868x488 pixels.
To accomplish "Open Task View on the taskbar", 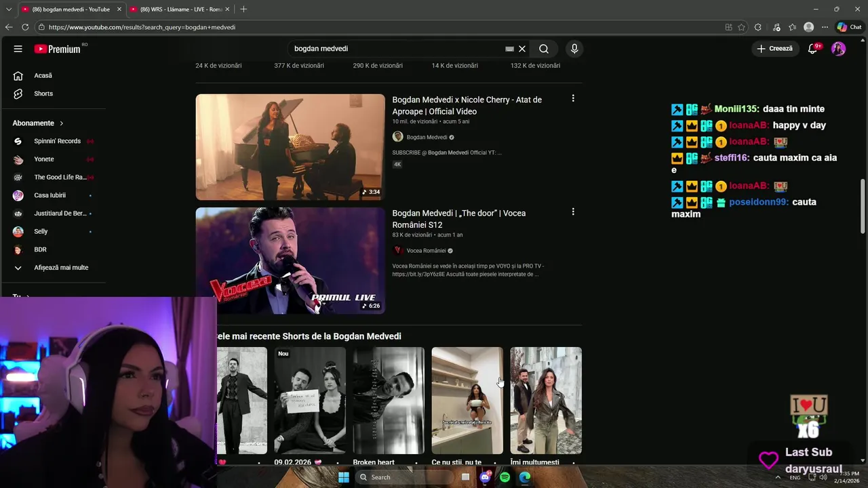I will click(x=465, y=477).
